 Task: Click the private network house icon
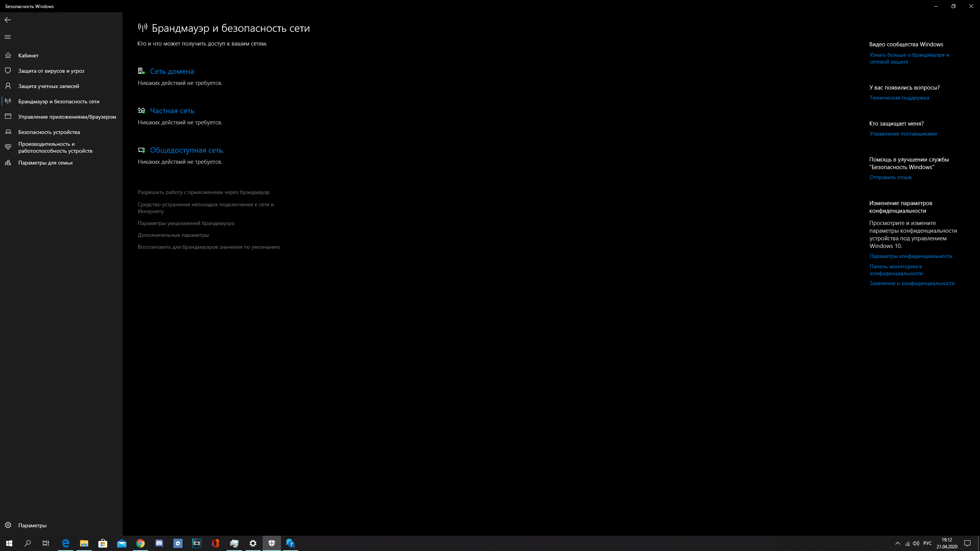141,110
